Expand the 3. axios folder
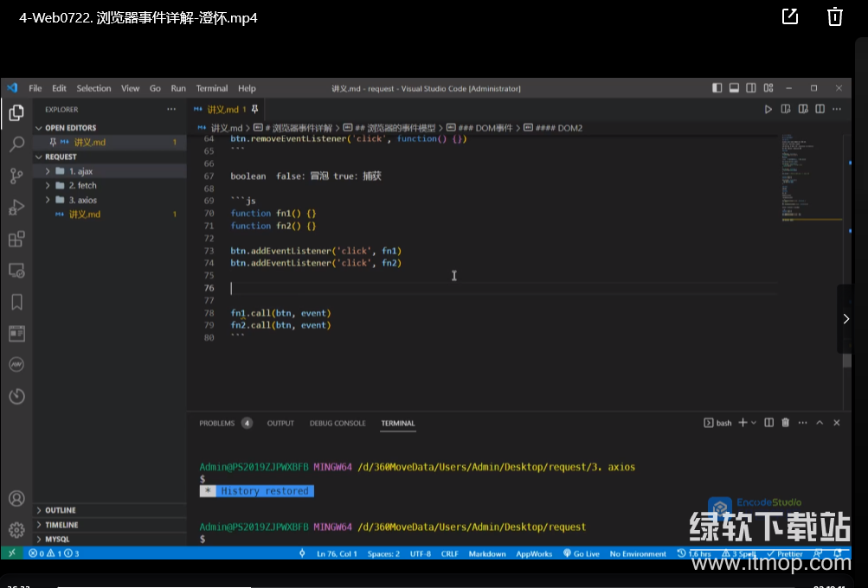 coord(111,200)
